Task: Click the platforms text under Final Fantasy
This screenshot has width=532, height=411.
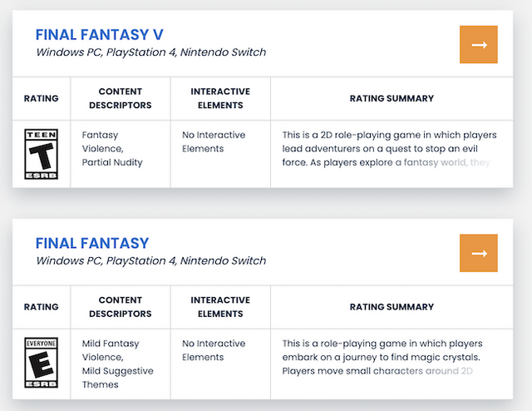Action: coord(150,260)
